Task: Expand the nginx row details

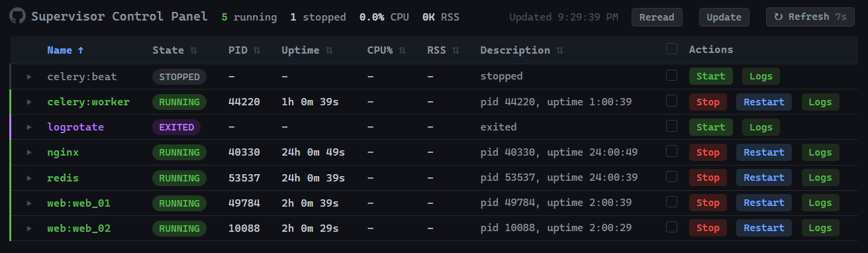Action: point(29,152)
